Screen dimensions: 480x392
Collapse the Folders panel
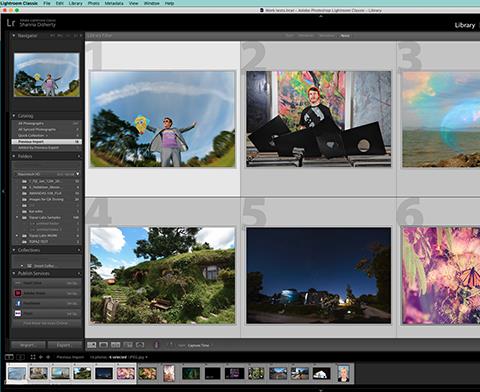coord(14,156)
